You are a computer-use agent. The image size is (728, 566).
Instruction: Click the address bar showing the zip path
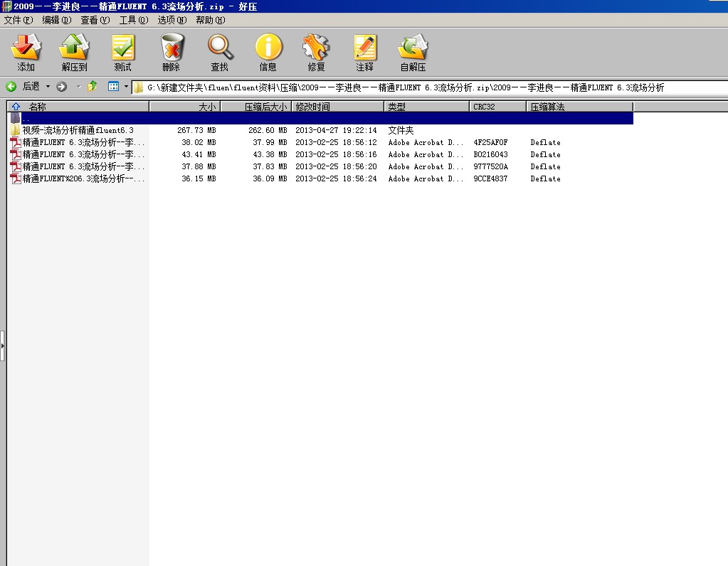point(399,87)
